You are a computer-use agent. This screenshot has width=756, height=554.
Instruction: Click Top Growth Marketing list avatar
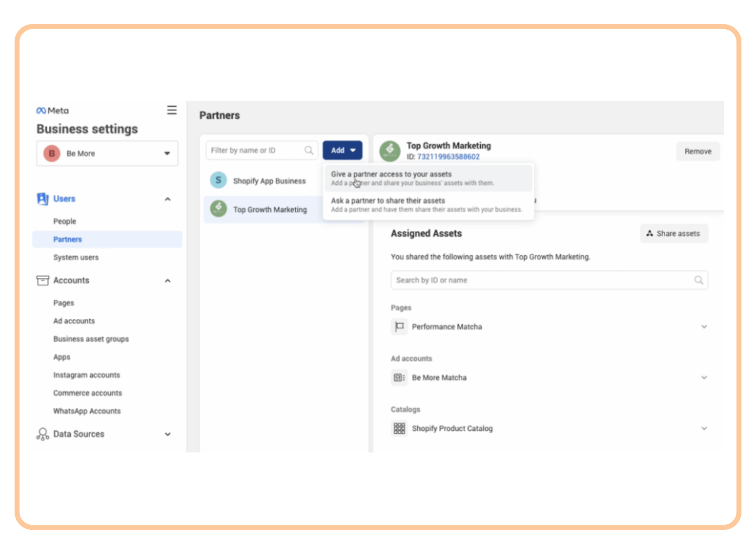click(218, 209)
